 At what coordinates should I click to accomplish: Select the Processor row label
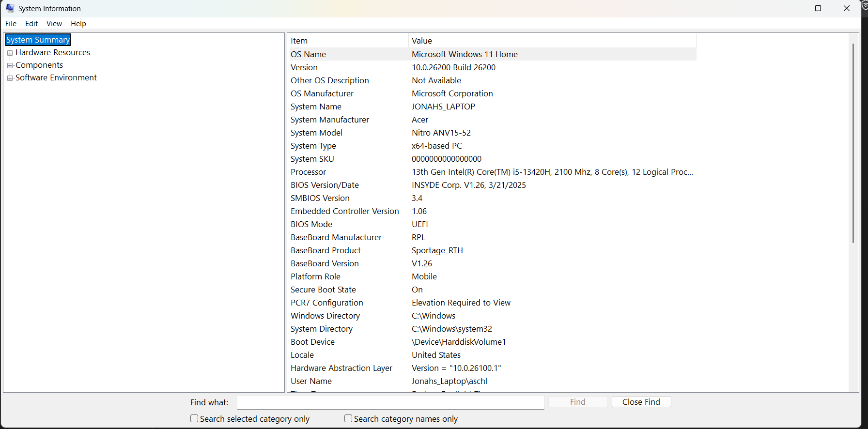pyautogui.click(x=309, y=172)
